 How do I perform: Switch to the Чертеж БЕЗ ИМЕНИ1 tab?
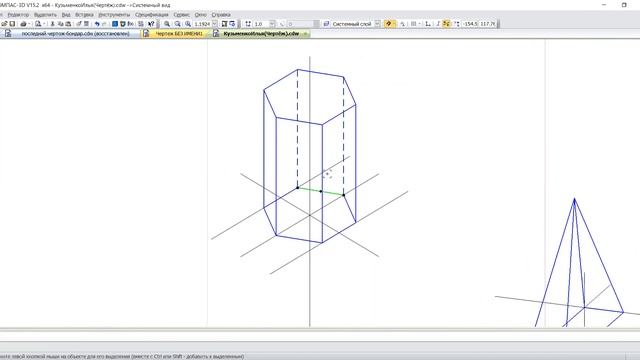pos(176,34)
